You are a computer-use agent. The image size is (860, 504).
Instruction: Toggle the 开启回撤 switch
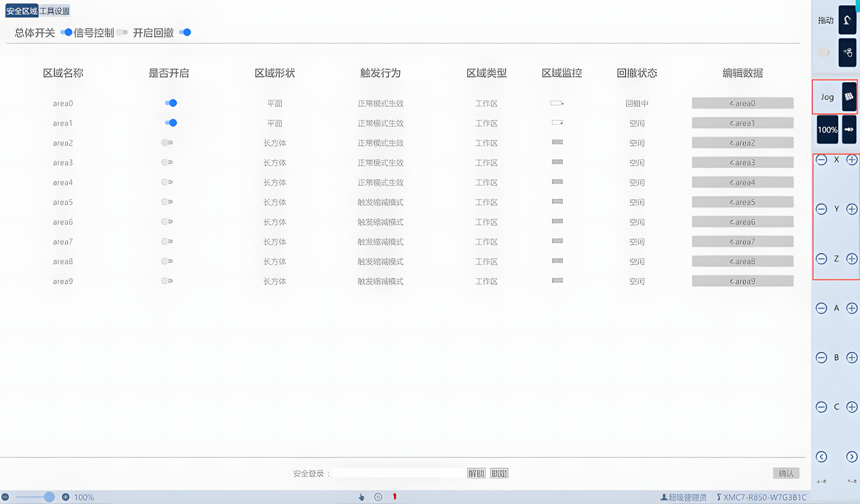point(185,32)
